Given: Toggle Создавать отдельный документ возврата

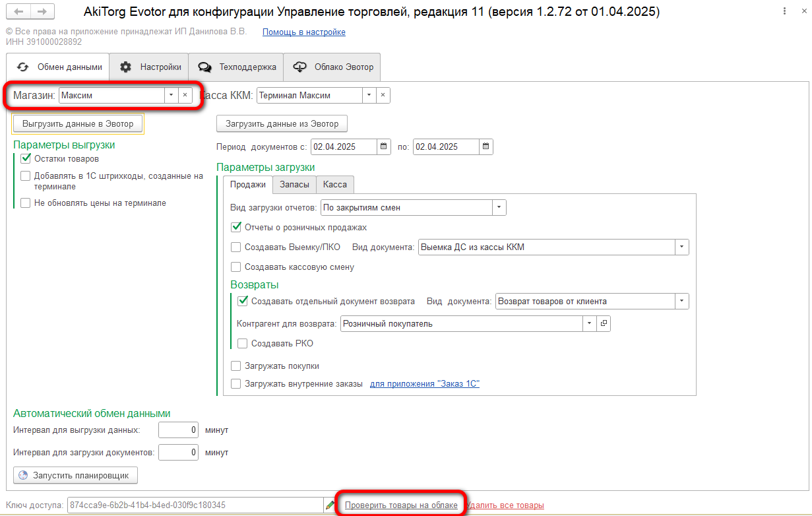Looking at the screenshot, I should 243,301.
